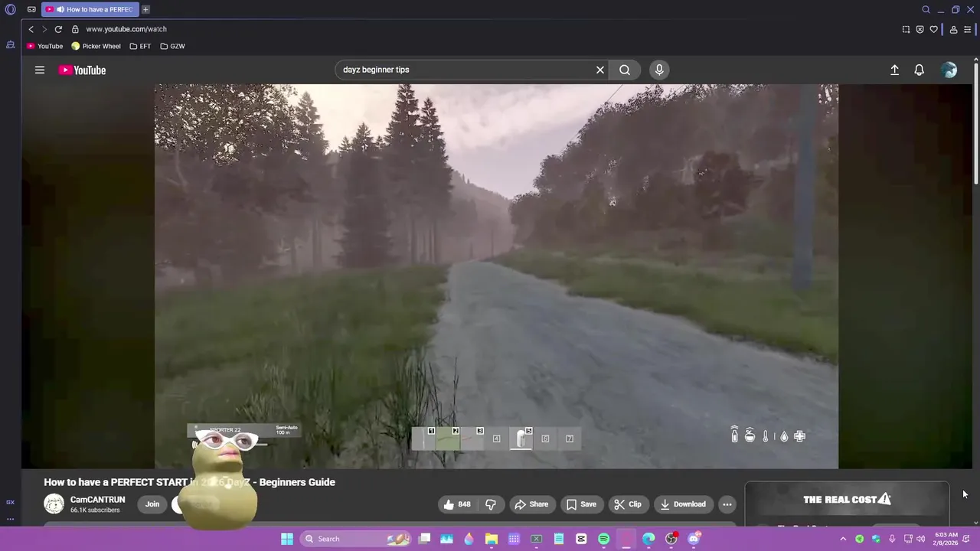Open more actions three-dot menu
Screen dimensions: 980x551
tap(727, 504)
